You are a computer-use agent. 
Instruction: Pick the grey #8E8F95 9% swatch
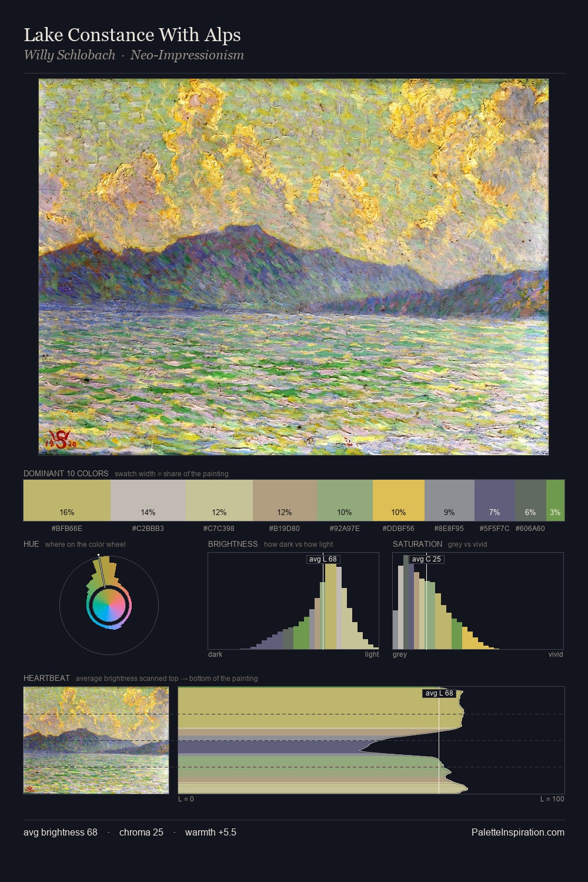[449, 500]
